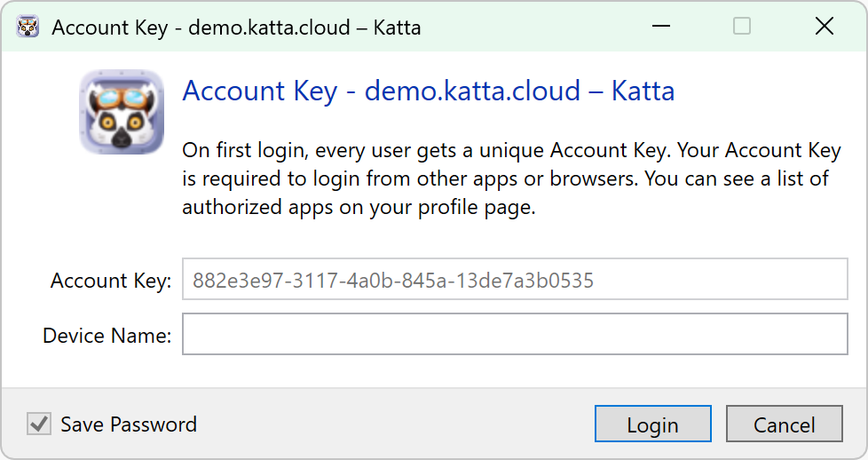
Task: Click the large Katta lemur logo
Action: point(122,112)
